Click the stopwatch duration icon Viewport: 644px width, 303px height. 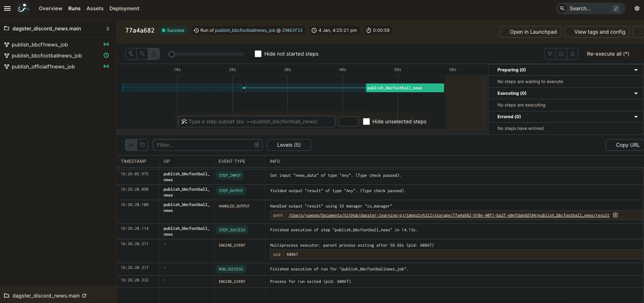pyautogui.click(x=369, y=30)
